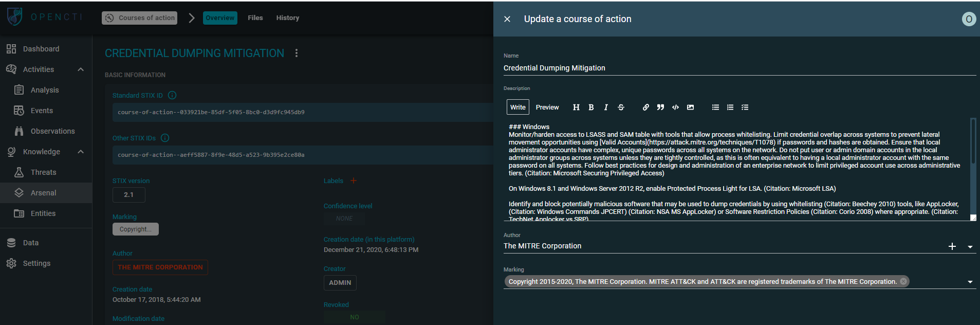This screenshot has height=325, width=980.
Task: Select the Write tab of description
Action: (518, 107)
